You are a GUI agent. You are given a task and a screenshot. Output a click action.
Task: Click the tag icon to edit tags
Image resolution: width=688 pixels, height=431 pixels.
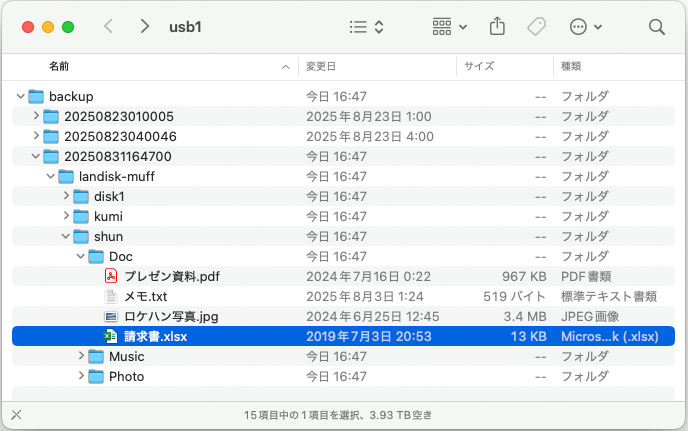pyautogui.click(x=536, y=27)
